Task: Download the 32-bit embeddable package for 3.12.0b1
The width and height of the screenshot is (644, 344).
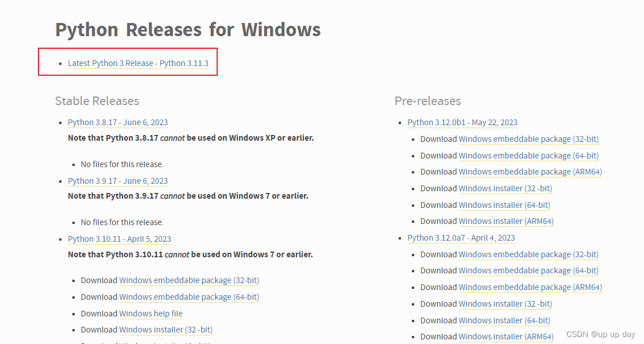Action: click(x=529, y=139)
